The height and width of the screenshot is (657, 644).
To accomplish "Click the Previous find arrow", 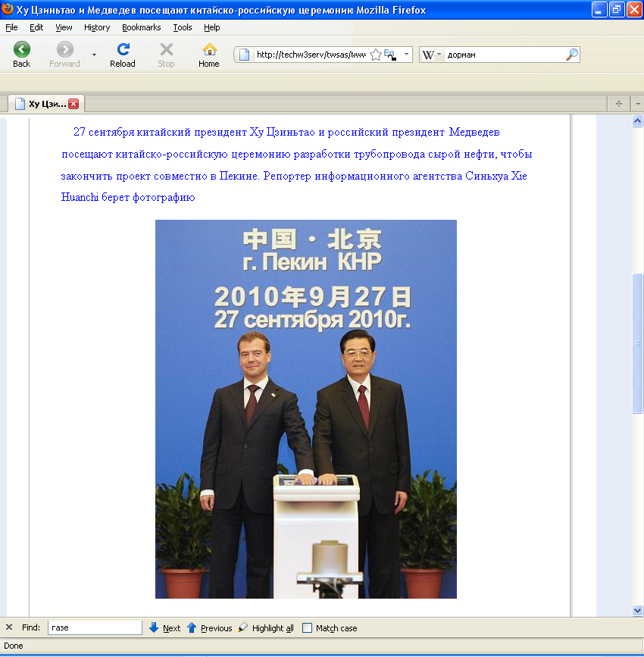I will (210, 627).
